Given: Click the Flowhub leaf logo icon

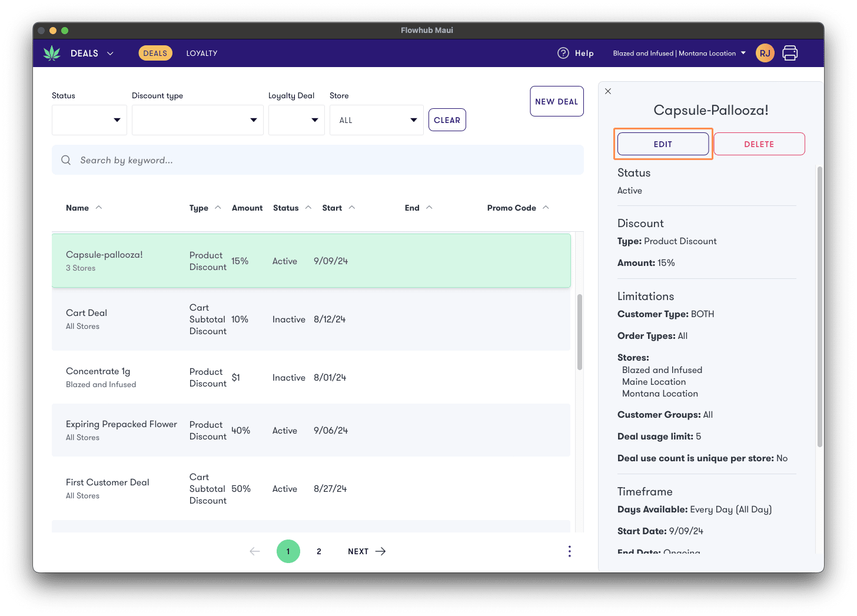Looking at the screenshot, I should [x=52, y=53].
